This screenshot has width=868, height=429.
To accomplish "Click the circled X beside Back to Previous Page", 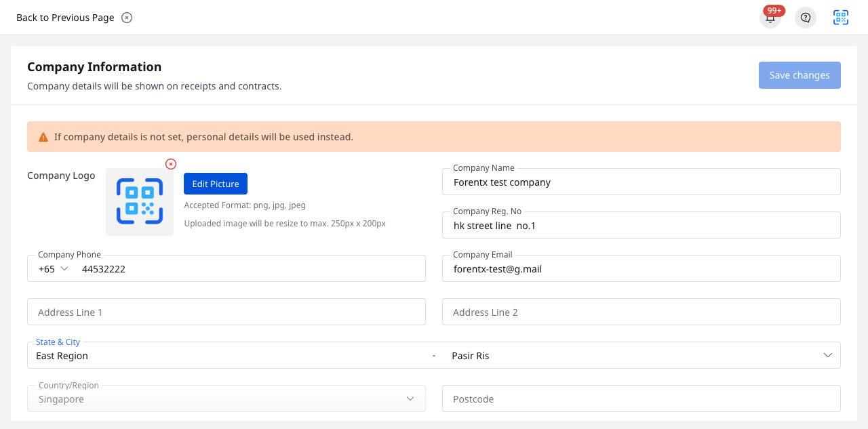I will pyautogui.click(x=127, y=18).
